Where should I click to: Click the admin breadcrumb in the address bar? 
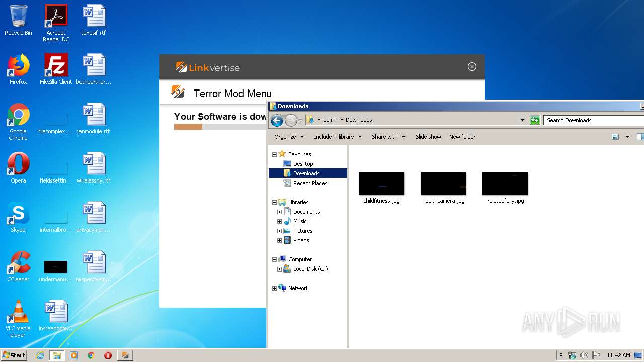pos(330,120)
